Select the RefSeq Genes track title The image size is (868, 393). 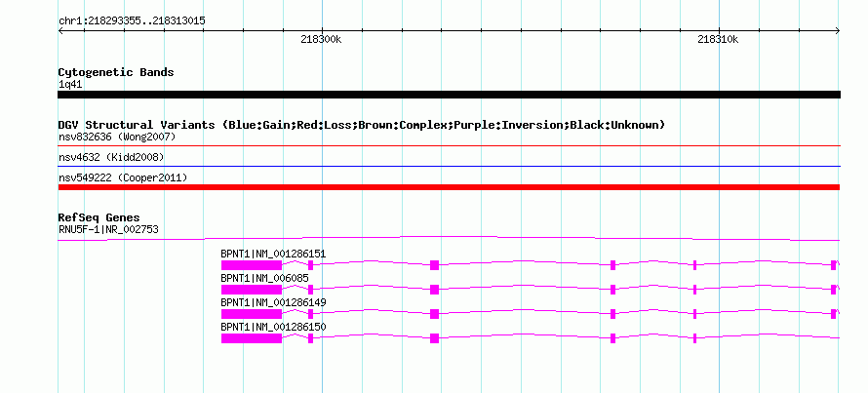point(99,218)
